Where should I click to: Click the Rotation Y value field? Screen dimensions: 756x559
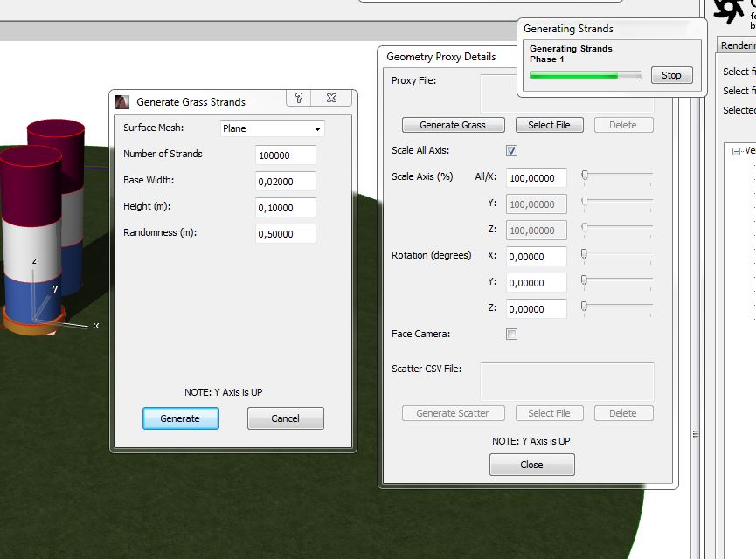pyautogui.click(x=536, y=283)
